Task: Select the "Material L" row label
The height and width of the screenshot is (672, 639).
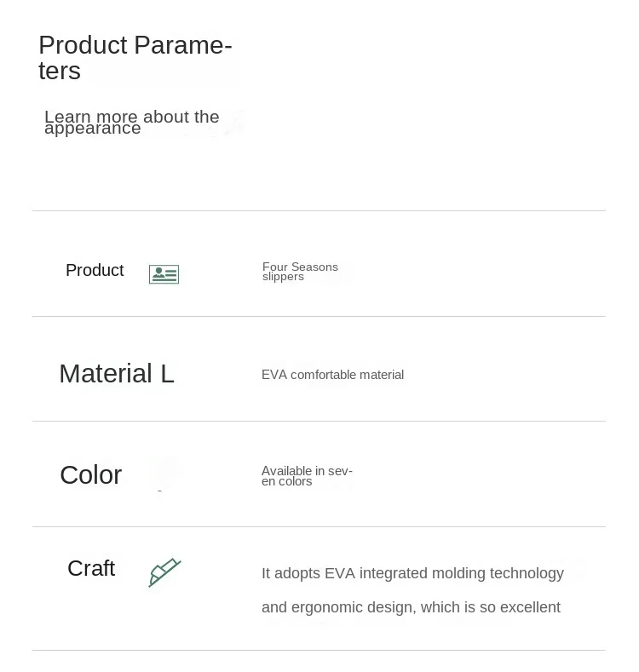Action: pyautogui.click(x=117, y=373)
